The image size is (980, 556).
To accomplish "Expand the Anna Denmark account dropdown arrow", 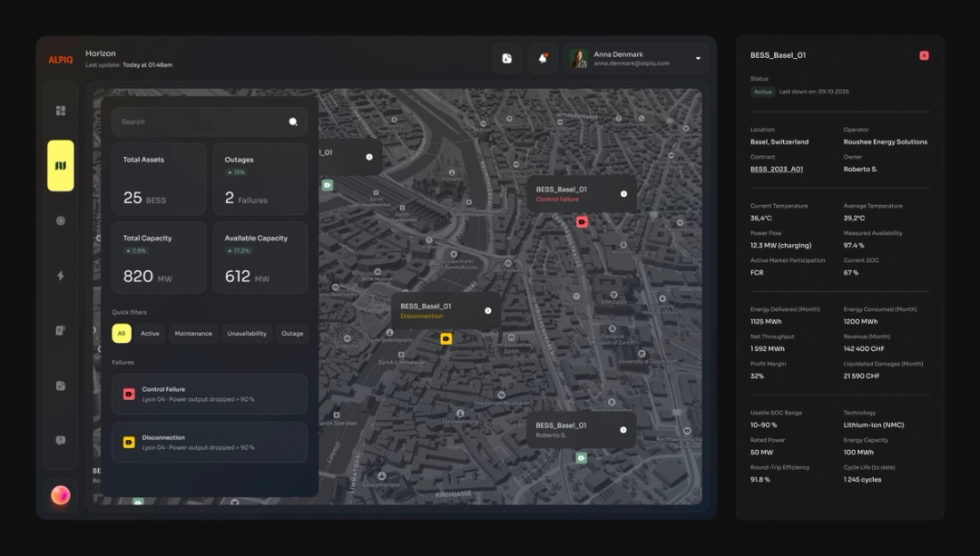I will 698,59.
